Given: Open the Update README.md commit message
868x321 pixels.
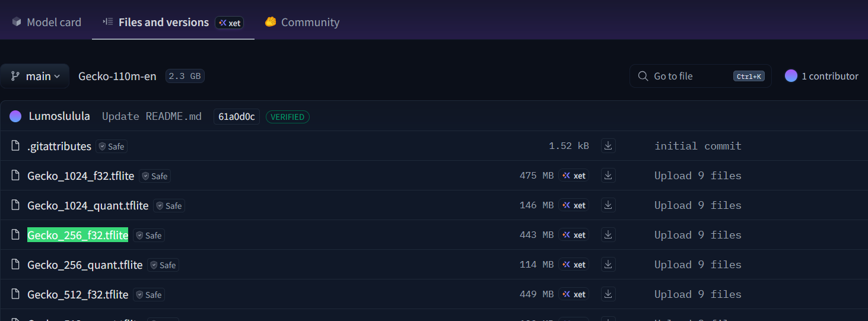Looking at the screenshot, I should [152, 116].
